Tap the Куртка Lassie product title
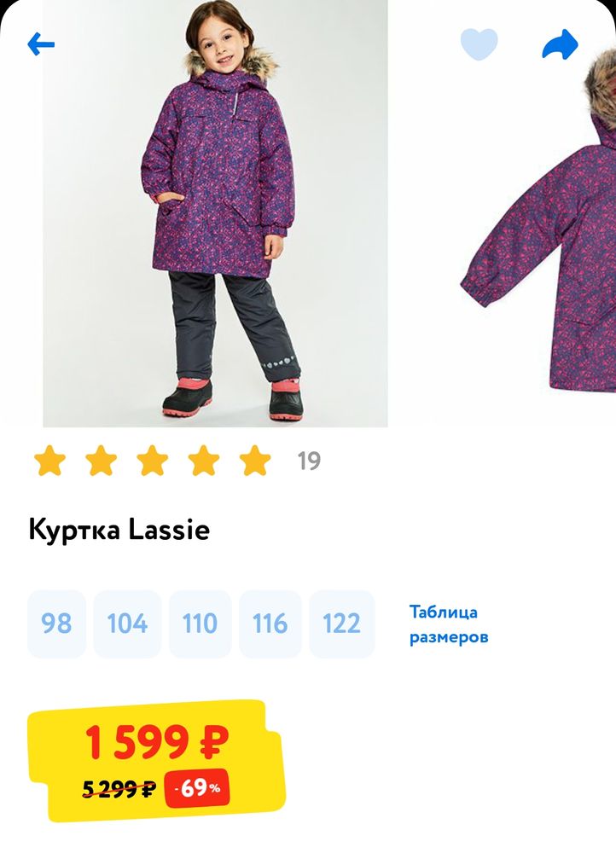This screenshot has width=616, height=853. 119,530
